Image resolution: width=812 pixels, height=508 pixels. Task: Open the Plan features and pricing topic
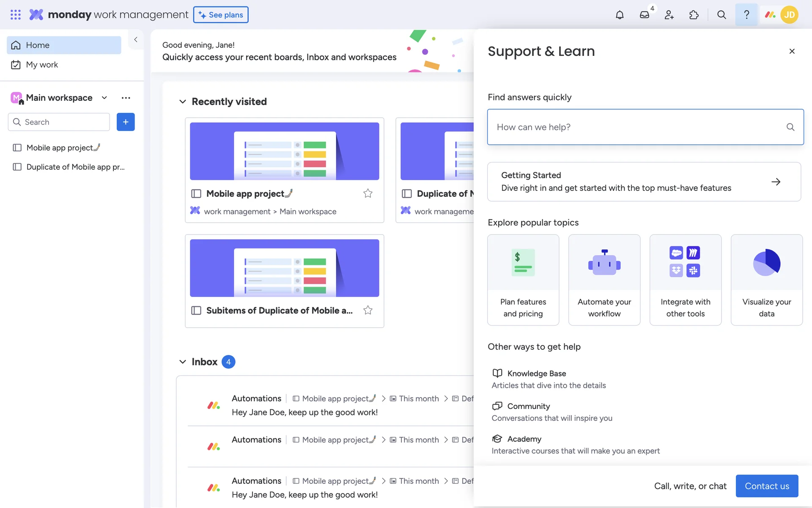[x=523, y=280]
